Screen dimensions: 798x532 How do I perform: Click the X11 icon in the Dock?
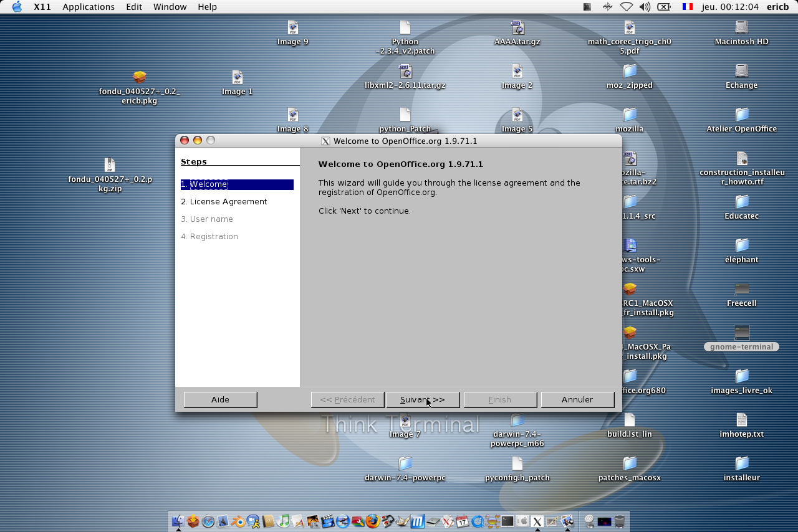pyautogui.click(x=537, y=521)
